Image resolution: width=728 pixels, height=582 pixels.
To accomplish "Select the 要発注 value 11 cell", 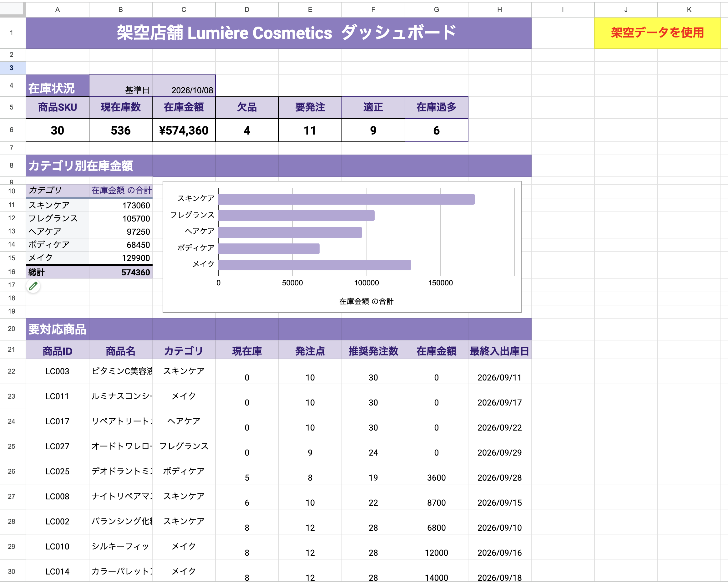I will (x=310, y=130).
